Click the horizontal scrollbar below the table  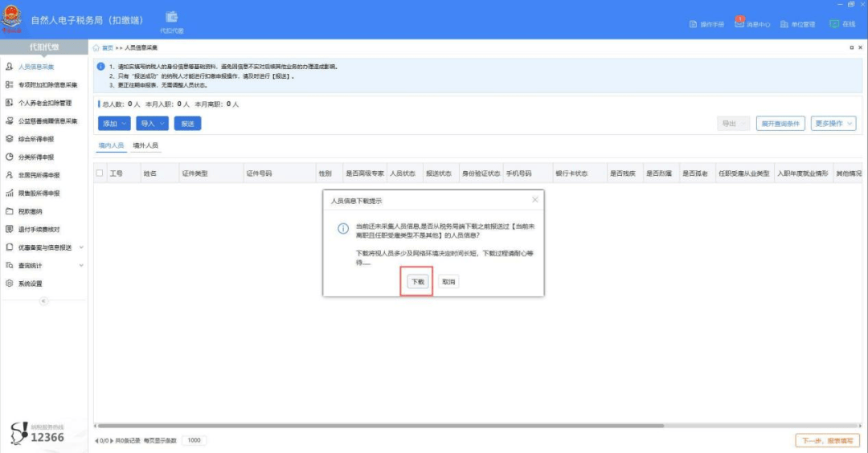[378, 426]
